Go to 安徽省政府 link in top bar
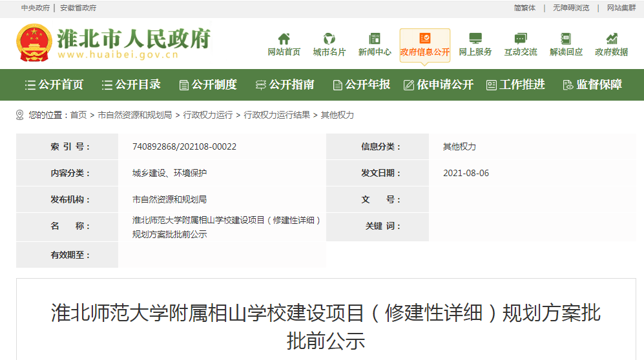The image size is (644, 360). tap(78, 8)
